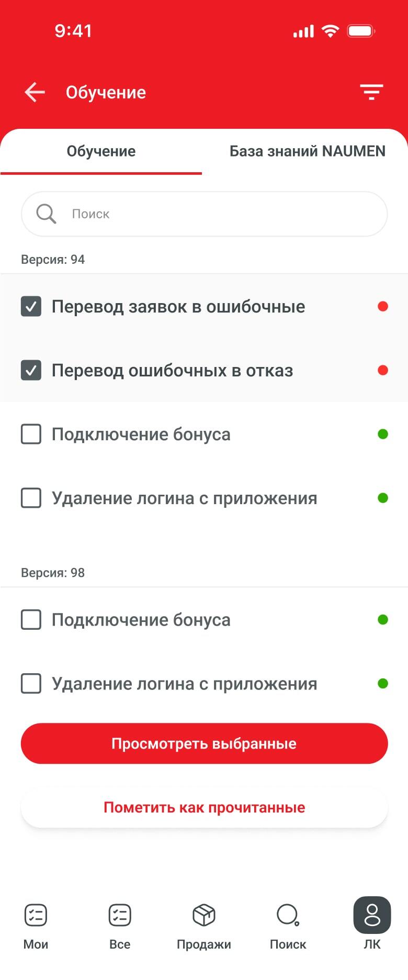Open the Все list icon
This screenshot has height=980, width=408.
(x=120, y=915)
